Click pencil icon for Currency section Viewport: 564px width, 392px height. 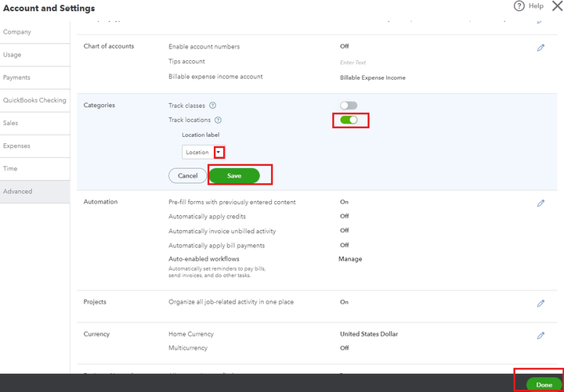tap(540, 336)
